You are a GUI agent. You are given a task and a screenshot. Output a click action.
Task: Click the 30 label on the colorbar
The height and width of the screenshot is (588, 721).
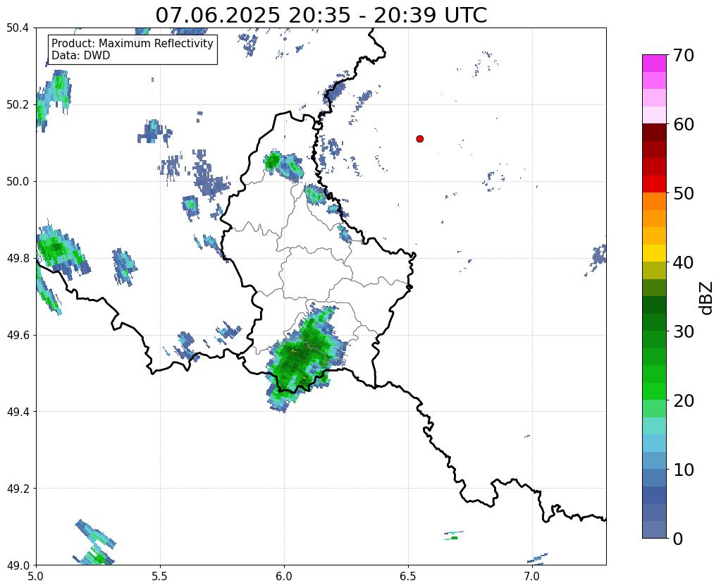(684, 331)
